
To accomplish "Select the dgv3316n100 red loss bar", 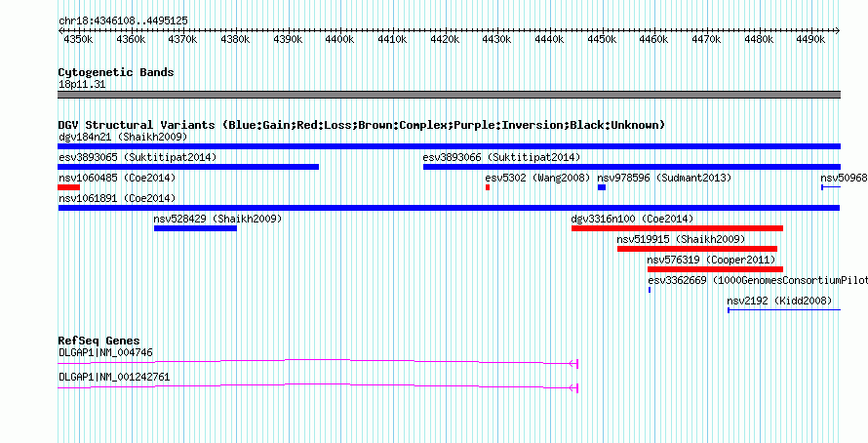I will (677, 228).
